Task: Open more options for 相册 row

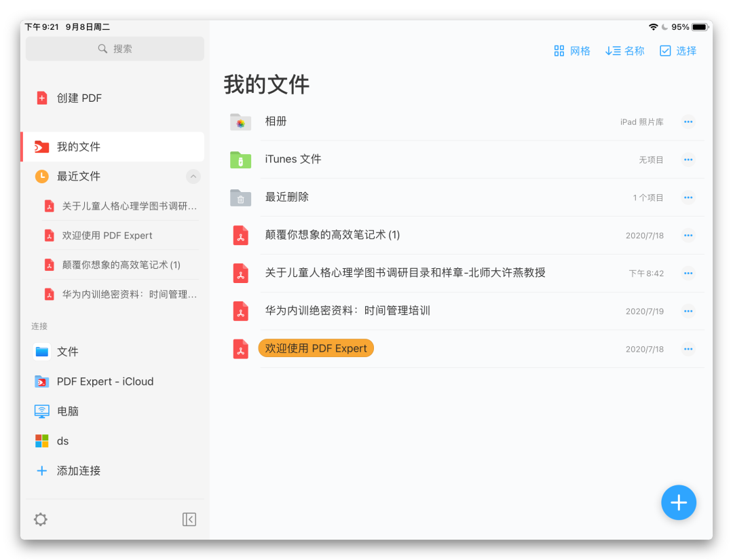Action: coord(688,122)
